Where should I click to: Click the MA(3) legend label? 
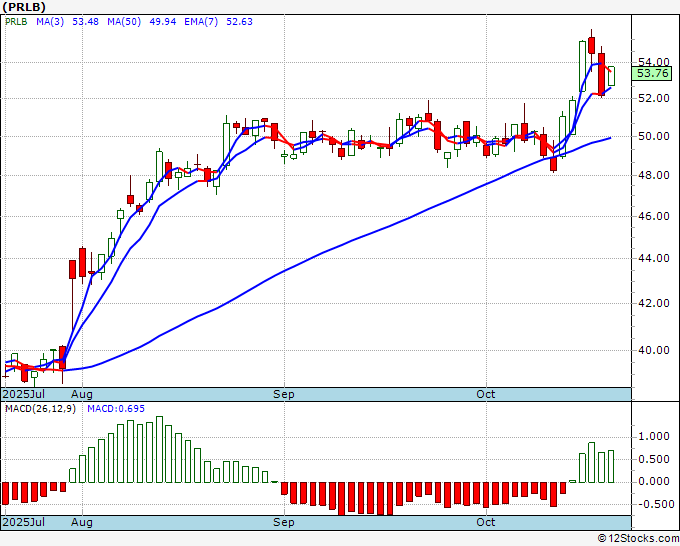pos(50,22)
